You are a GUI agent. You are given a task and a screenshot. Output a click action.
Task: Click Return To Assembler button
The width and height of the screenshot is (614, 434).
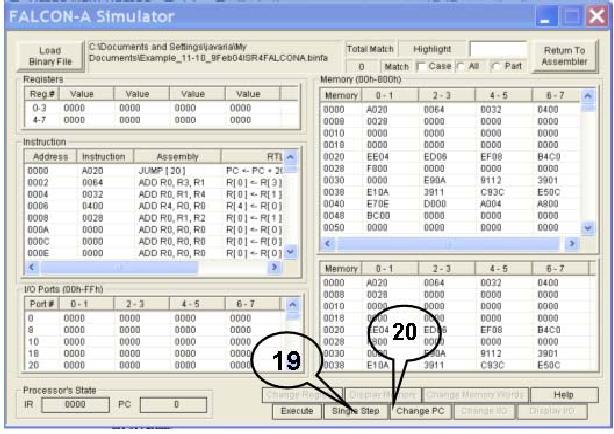click(564, 56)
